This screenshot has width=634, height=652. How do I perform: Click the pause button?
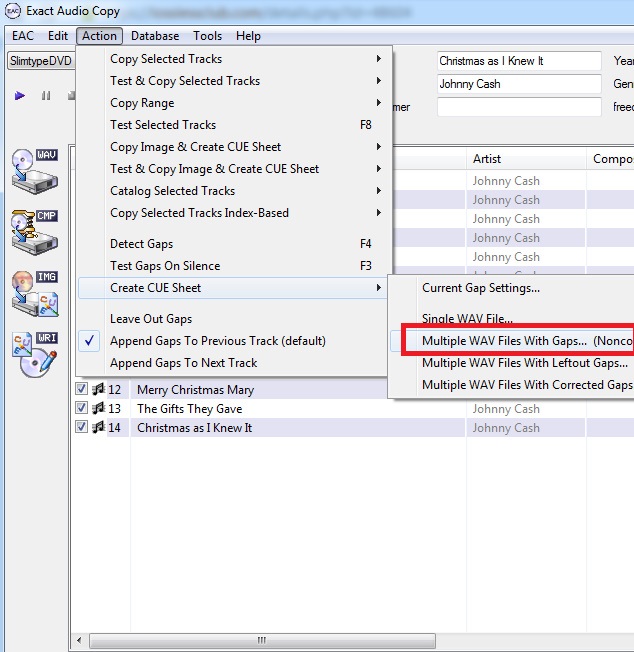[46, 96]
